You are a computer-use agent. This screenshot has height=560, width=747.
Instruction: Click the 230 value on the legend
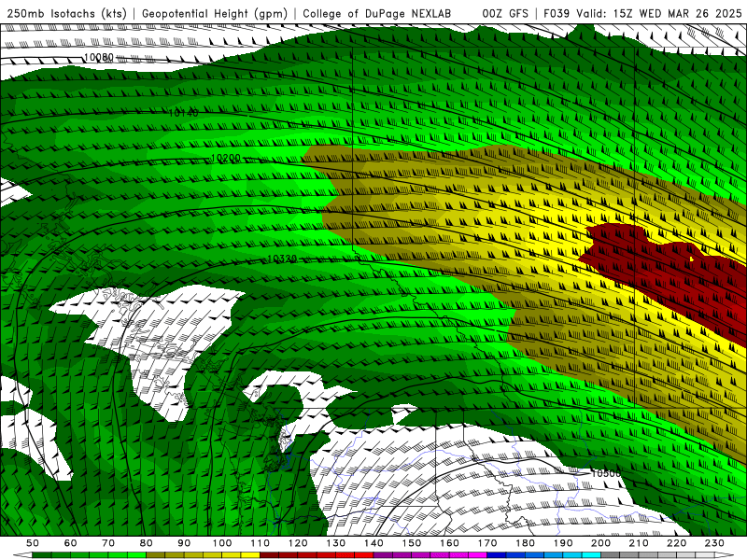point(714,543)
